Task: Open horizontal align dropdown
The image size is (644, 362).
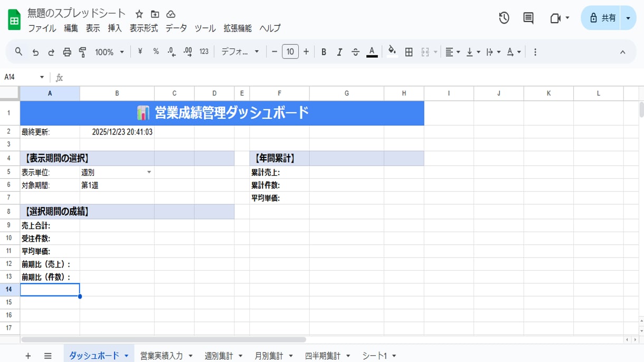Action: click(x=452, y=52)
